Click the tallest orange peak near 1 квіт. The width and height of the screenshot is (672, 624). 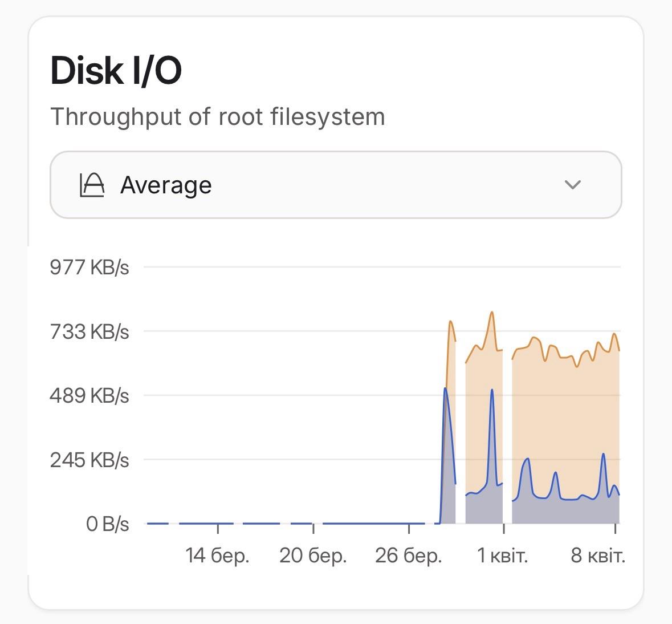[492, 313]
